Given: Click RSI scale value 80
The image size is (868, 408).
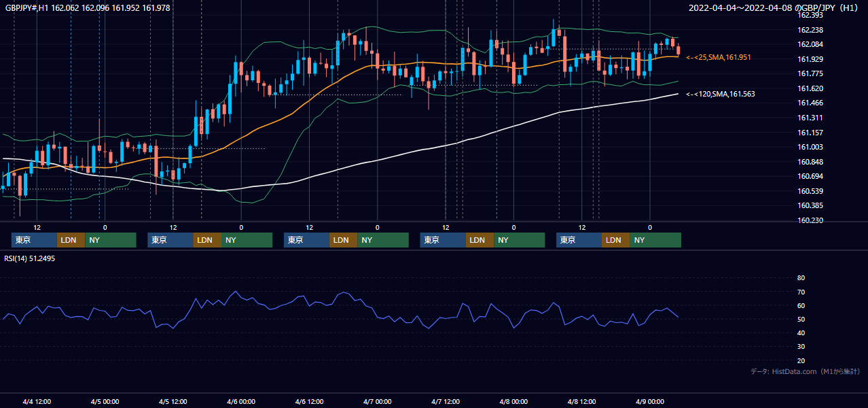Looking at the screenshot, I should (801, 278).
